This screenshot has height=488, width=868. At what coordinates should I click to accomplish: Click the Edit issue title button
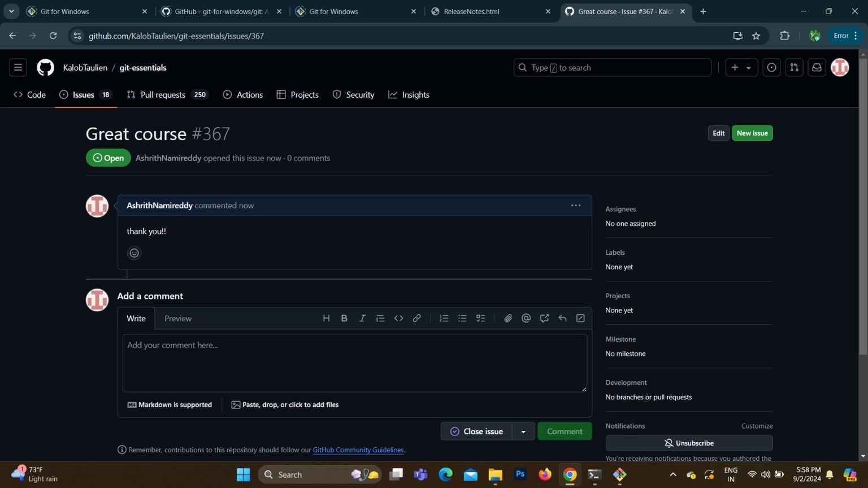pyautogui.click(x=718, y=133)
